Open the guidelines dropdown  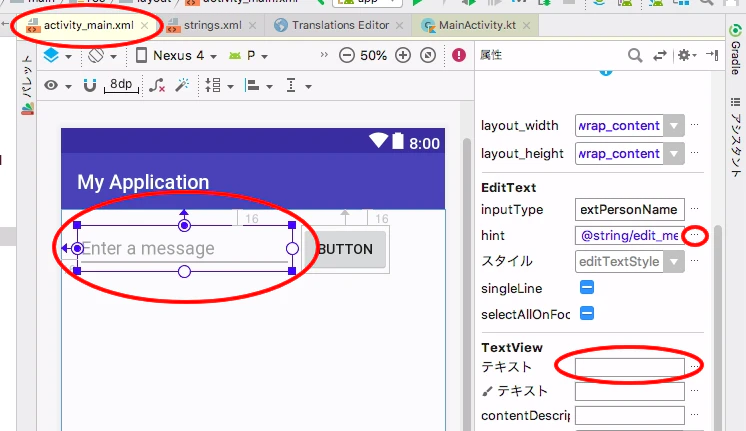(x=298, y=86)
